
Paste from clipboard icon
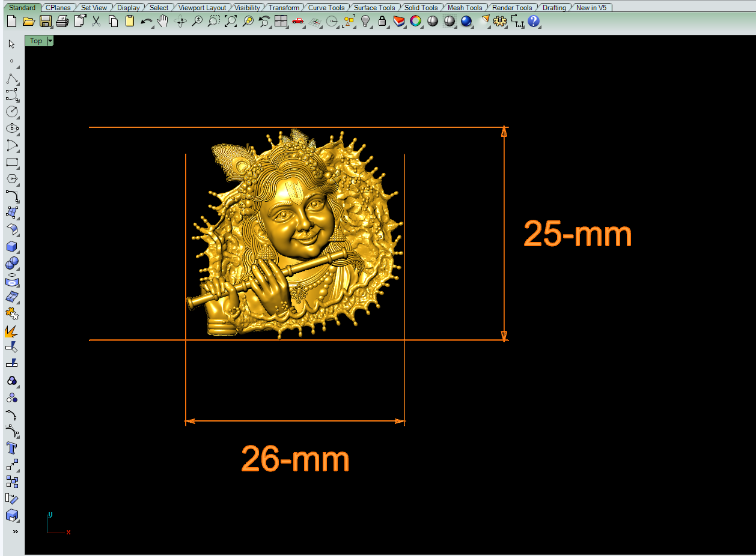[x=130, y=21]
